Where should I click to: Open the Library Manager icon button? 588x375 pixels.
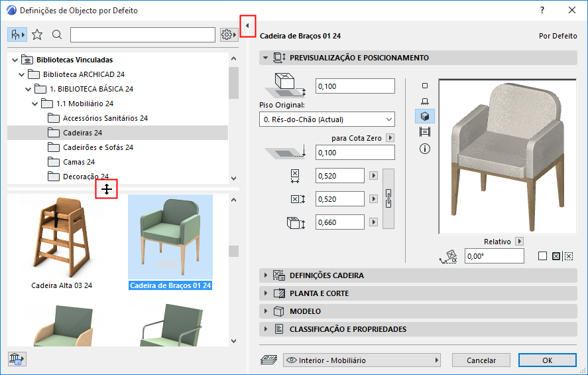coord(17,359)
